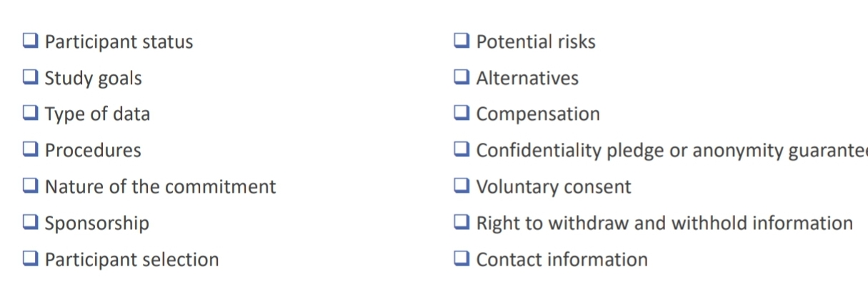
Task: Click the Voluntary consent text
Action: pos(554,187)
